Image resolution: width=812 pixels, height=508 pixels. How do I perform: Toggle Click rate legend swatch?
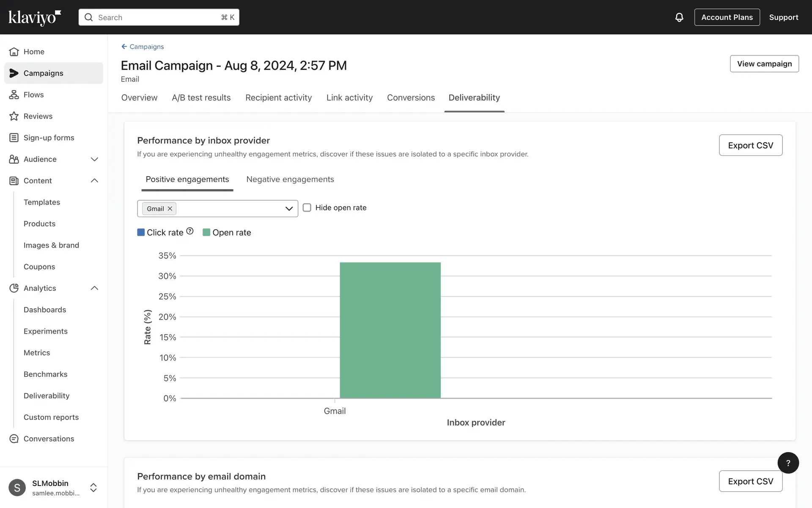141,232
